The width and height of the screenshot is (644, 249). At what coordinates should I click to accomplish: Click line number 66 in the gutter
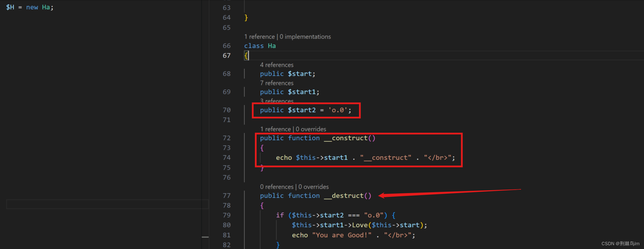point(227,46)
